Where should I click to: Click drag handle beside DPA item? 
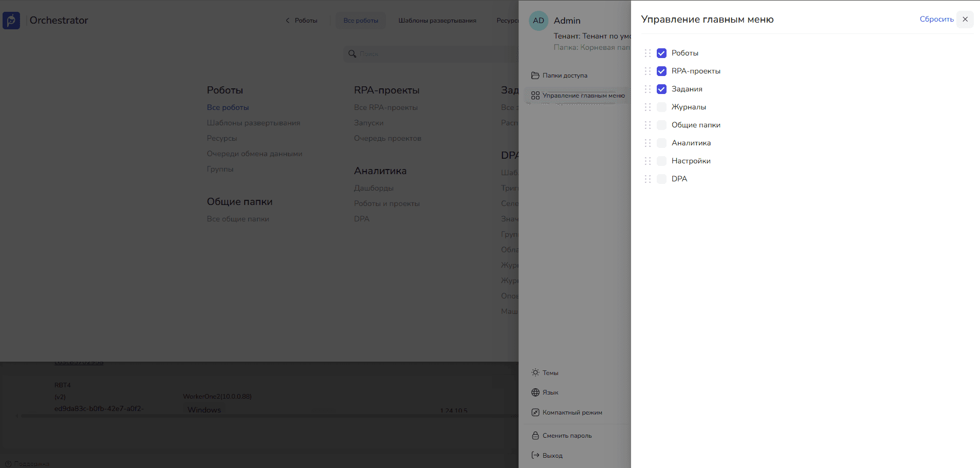pos(648,179)
